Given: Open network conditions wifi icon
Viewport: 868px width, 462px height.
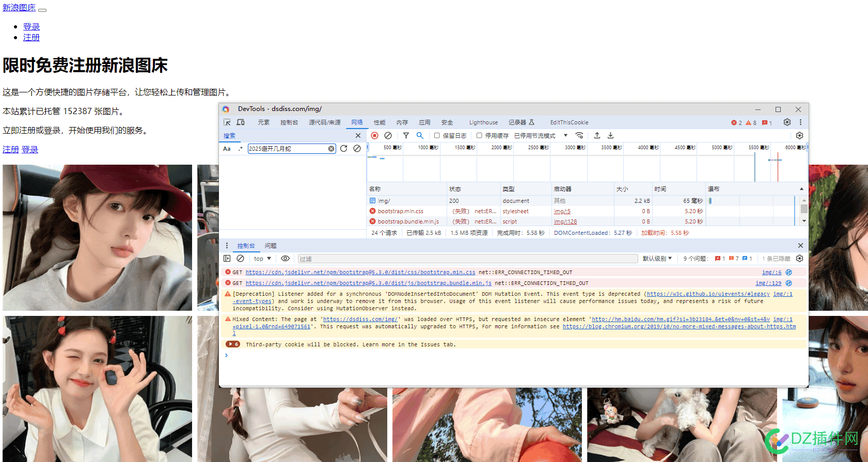Looking at the screenshot, I should (579, 135).
